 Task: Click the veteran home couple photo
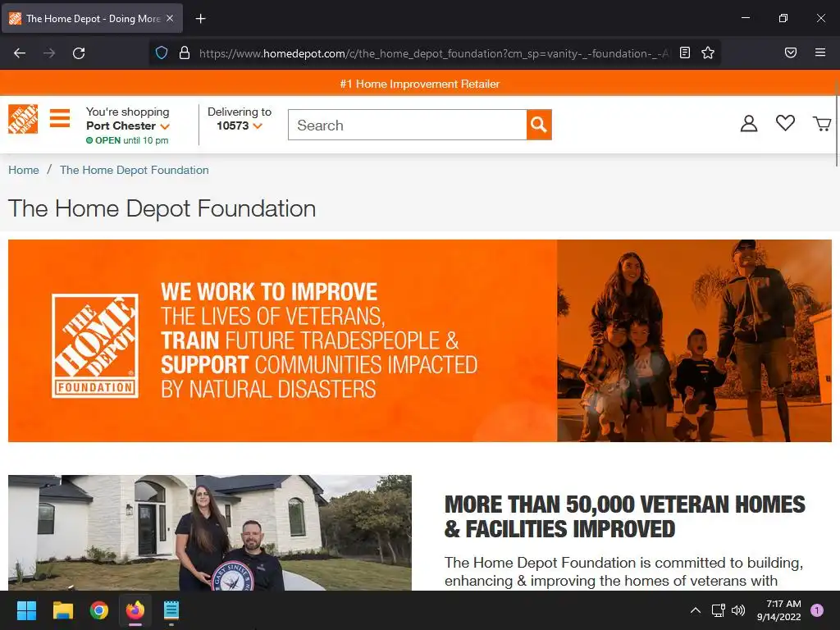tap(210, 532)
